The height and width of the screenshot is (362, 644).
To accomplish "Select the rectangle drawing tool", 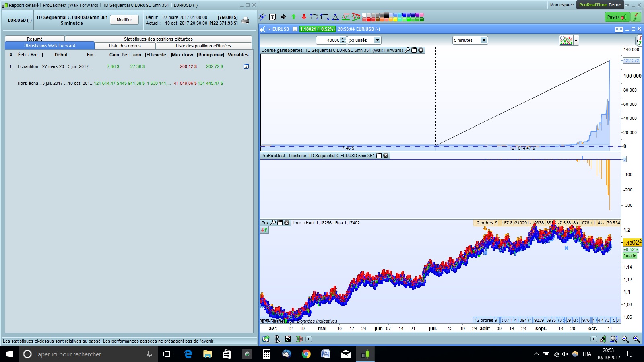I will (x=325, y=17).
